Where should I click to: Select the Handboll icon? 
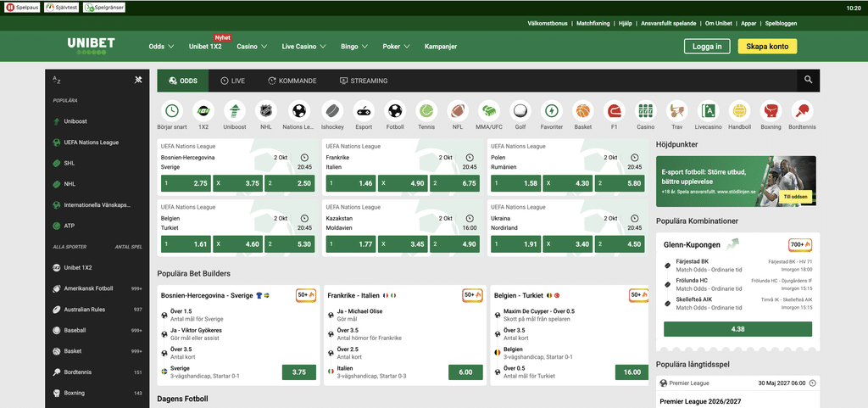pos(739,111)
